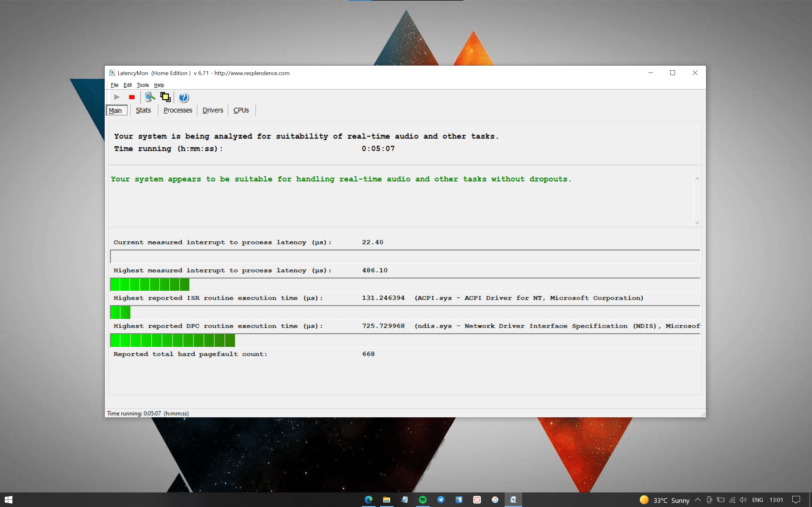Open the Tools menu

tap(143, 85)
